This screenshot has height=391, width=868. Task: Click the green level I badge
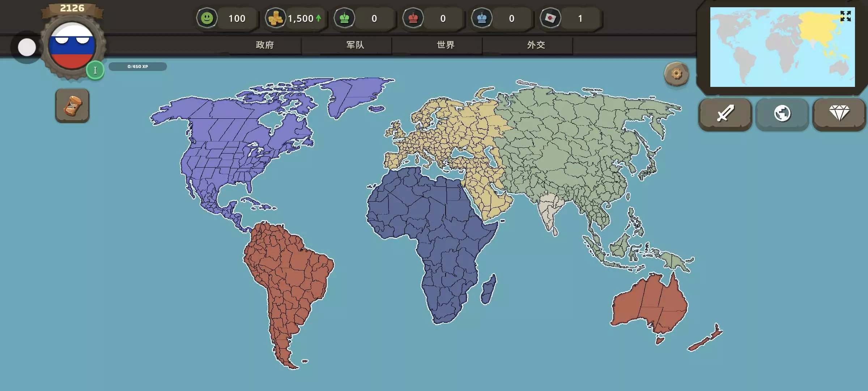[x=95, y=70]
